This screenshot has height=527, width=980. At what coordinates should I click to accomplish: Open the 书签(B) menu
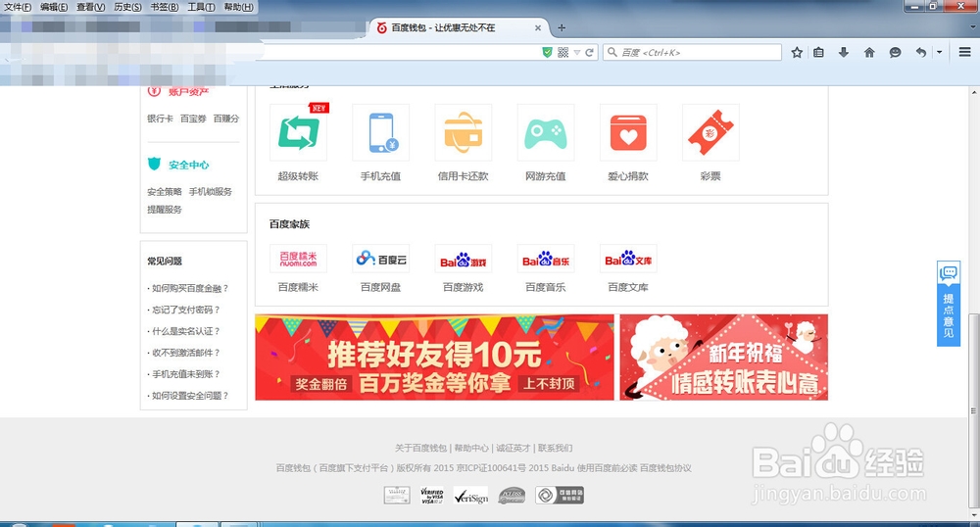tap(165, 7)
